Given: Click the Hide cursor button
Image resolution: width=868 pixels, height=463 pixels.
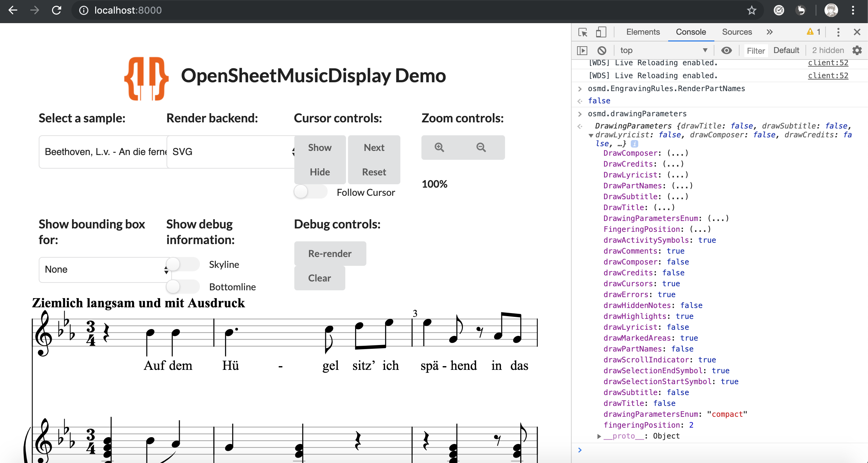Looking at the screenshot, I should tap(319, 172).
